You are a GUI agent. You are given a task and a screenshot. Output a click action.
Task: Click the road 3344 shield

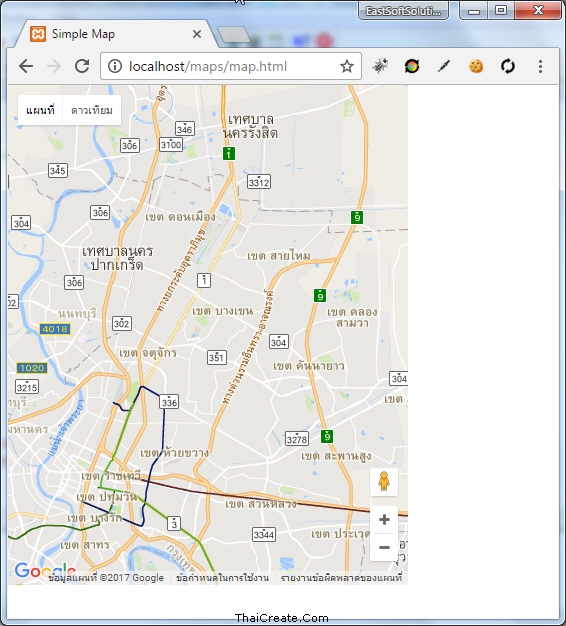click(x=264, y=534)
